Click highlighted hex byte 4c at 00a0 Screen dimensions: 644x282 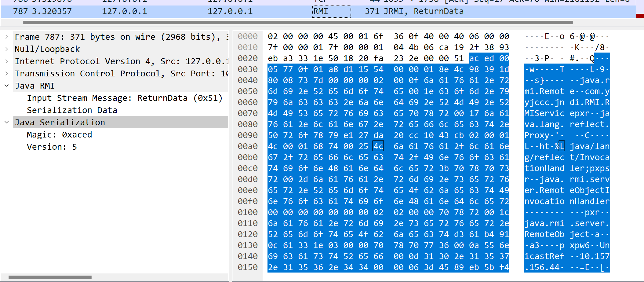pyautogui.click(x=378, y=146)
